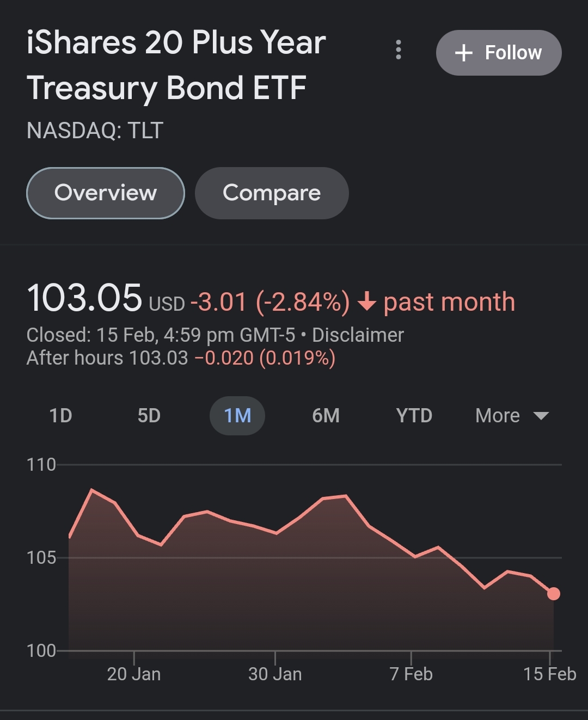Click the red down arrow price indicator
The height and width of the screenshot is (720, 588).
pos(367,301)
